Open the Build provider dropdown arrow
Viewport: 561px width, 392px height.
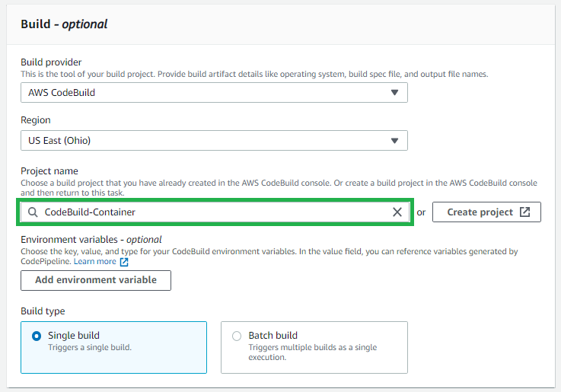(x=394, y=93)
